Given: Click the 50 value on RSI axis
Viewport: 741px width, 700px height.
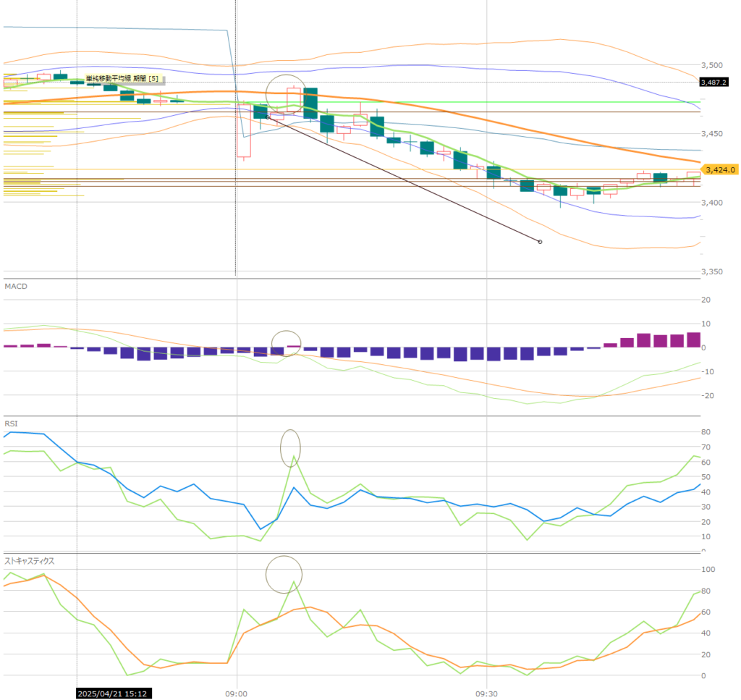Looking at the screenshot, I should point(706,477).
